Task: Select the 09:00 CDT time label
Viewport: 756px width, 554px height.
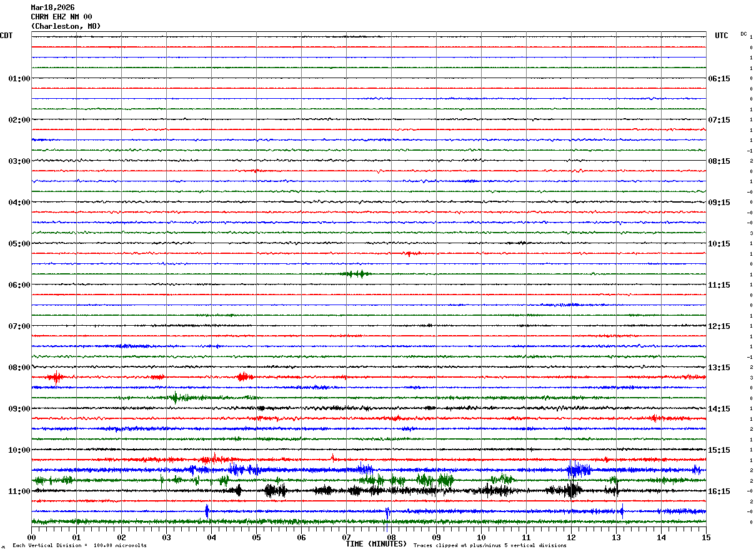Action: pos(19,409)
